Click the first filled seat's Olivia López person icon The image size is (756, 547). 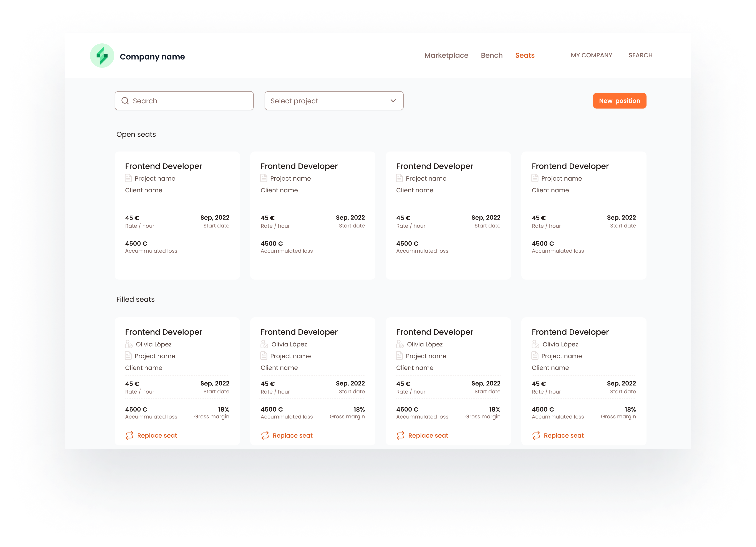(129, 344)
